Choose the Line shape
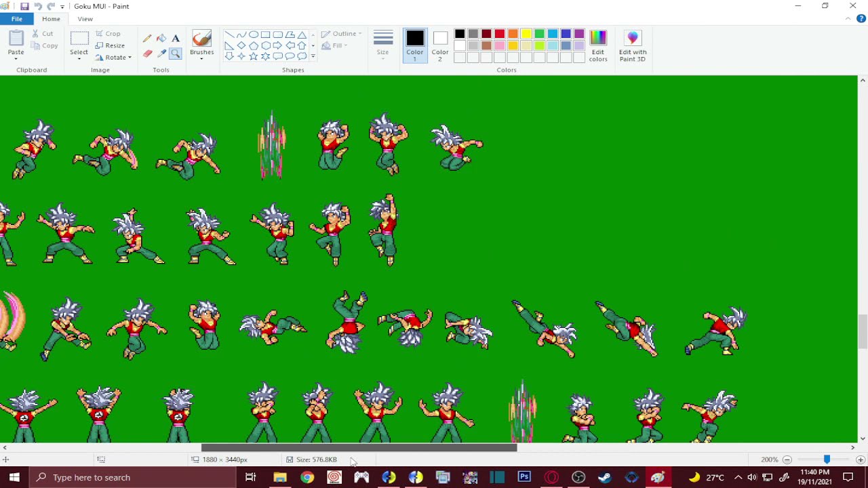This screenshot has height=488, width=868. (229, 35)
